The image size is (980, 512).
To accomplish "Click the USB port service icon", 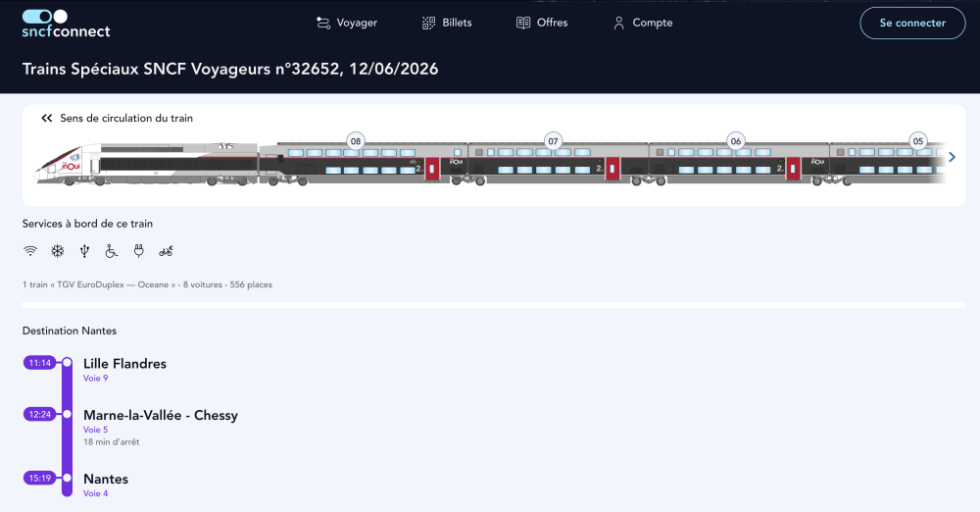I will [x=84, y=251].
